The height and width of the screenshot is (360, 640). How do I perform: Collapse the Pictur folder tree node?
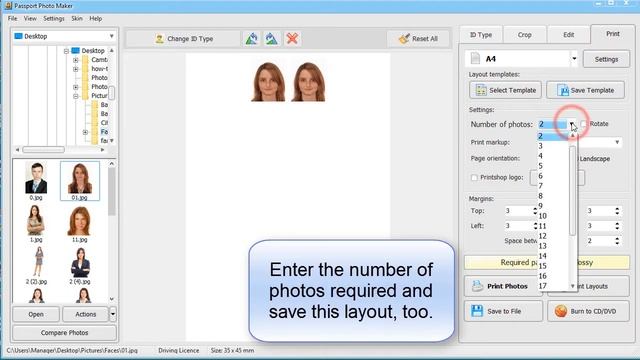(x=76, y=96)
